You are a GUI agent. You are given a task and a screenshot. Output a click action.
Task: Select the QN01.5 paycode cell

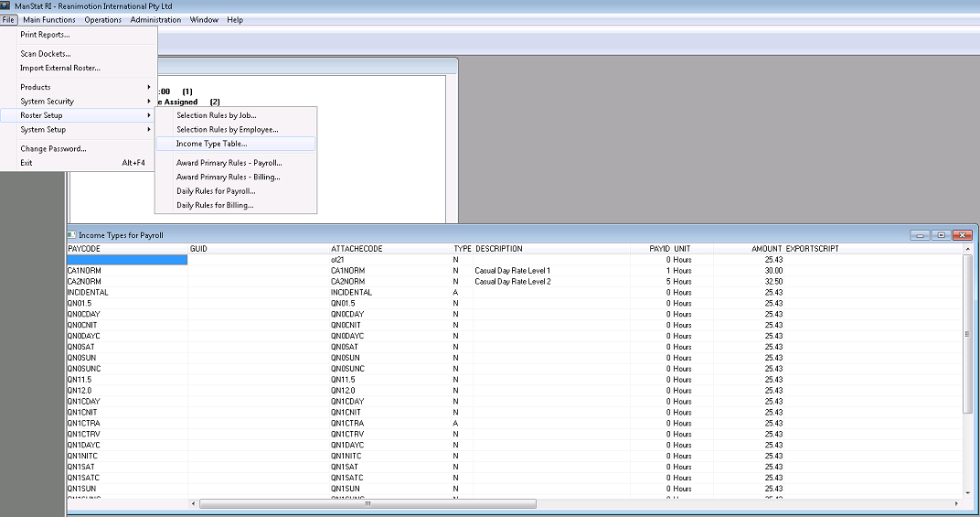[x=127, y=304]
